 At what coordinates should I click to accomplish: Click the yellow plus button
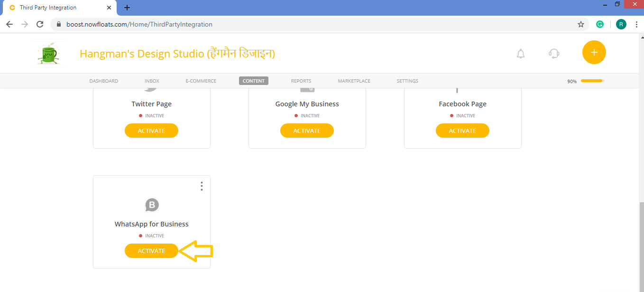(594, 52)
